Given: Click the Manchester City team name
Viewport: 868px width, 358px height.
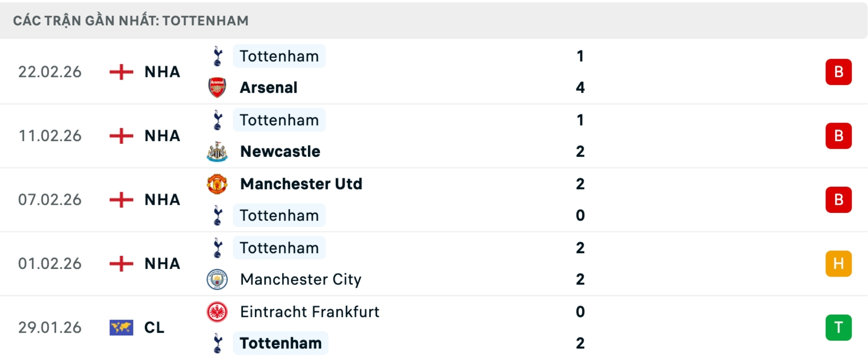Looking at the screenshot, I should click(301, 279).
